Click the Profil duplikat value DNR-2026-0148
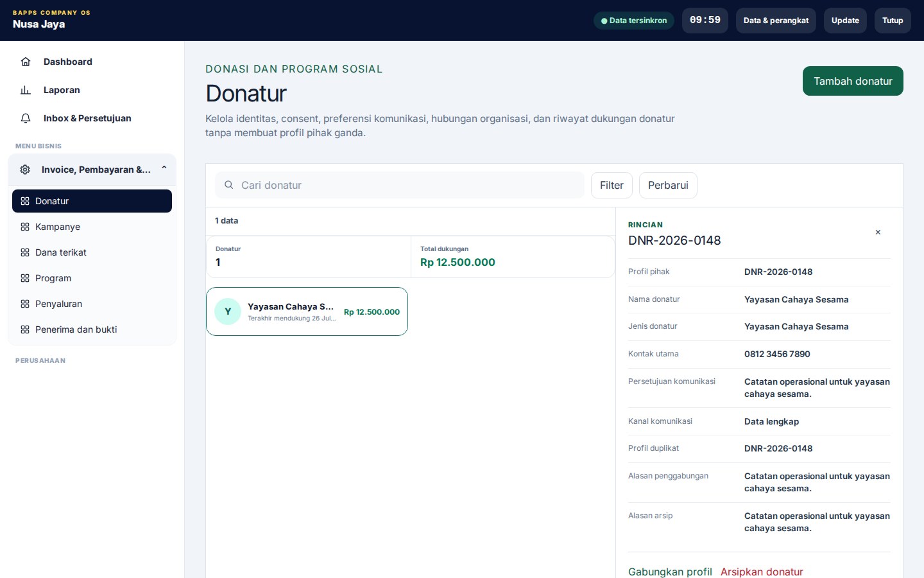The width and height of the screenshot is (924, 578). coord(778,448)
